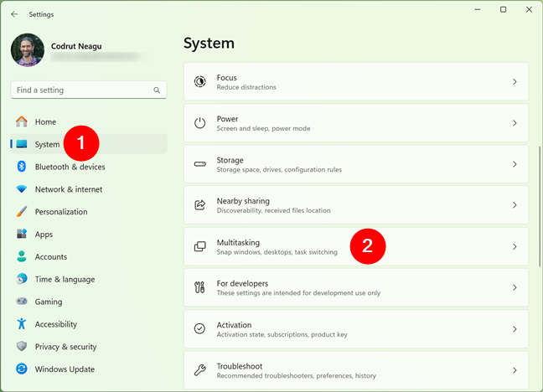
Task: Expand the Troubleshoot row chevron
Action: point(515,370)
